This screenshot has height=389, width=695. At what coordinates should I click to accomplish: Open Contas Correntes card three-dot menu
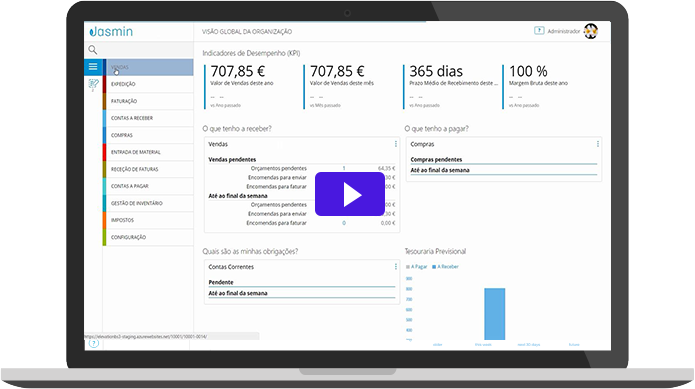(x=395, y=267)
